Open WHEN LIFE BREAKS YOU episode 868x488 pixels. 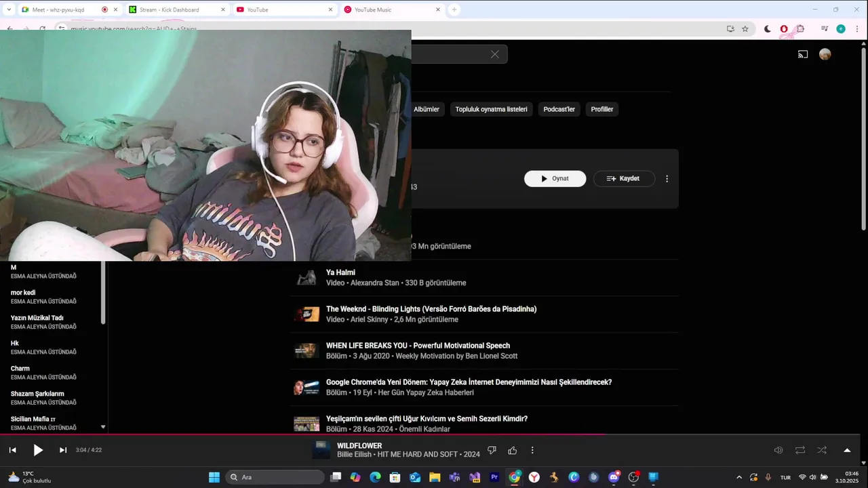point(418,346)
